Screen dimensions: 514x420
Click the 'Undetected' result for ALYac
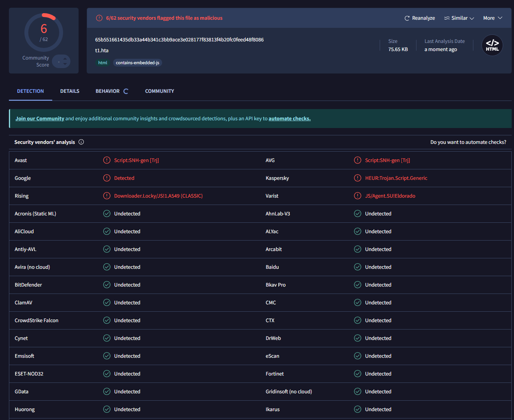[x=378, y=232]
